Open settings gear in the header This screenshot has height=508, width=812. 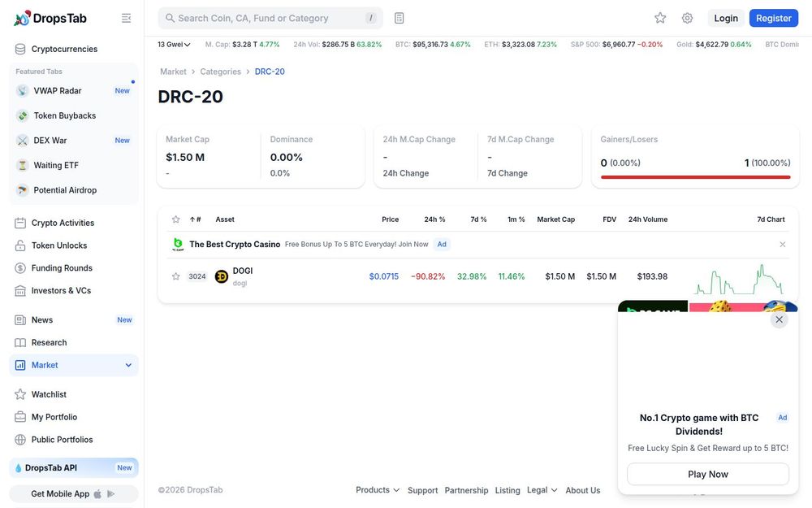click(687, 18)
